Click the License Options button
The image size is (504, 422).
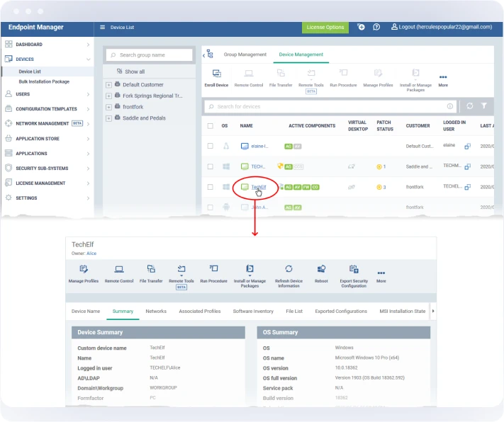(x=325, y=28)
